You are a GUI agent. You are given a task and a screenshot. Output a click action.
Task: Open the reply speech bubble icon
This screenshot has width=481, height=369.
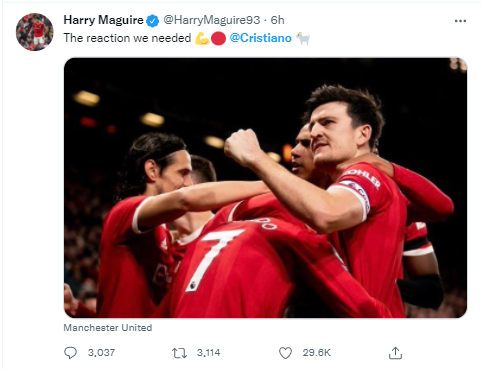pos(70,353)
